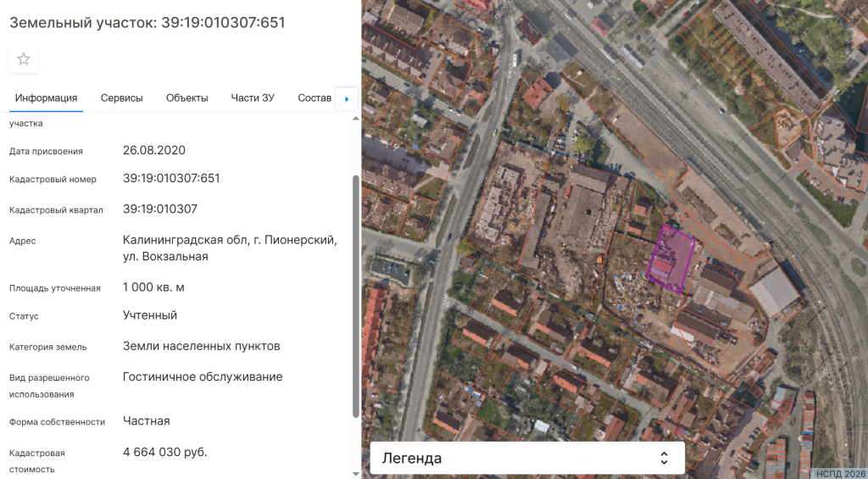Click the scroll-down arrow of info panel
The image size is (868, 479).
(x=355, y=473)
